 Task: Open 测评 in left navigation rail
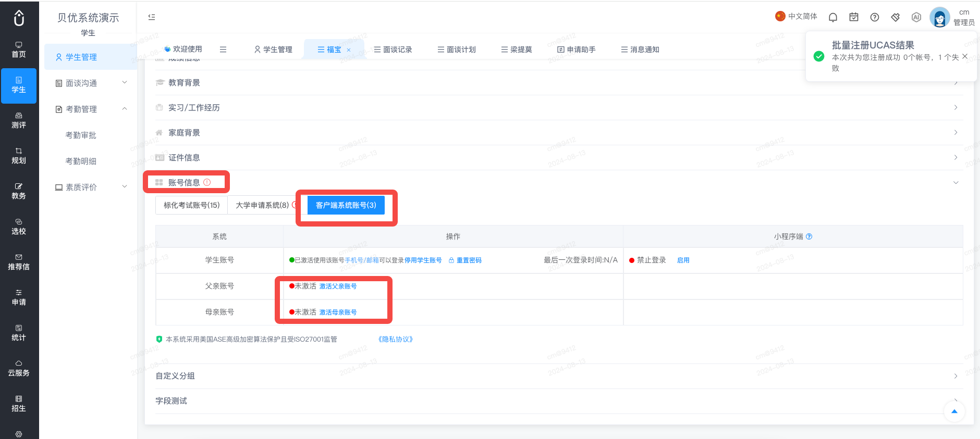(x=19, y=121)
